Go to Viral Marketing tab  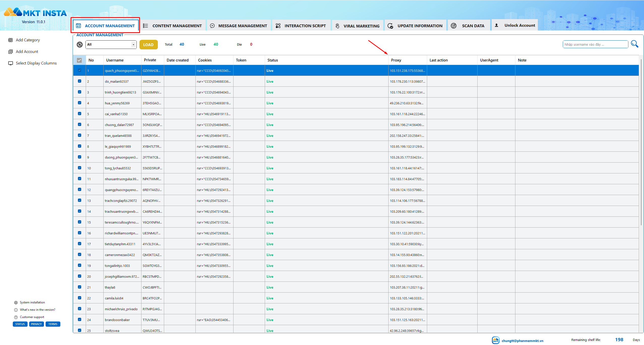click(358, 25)
